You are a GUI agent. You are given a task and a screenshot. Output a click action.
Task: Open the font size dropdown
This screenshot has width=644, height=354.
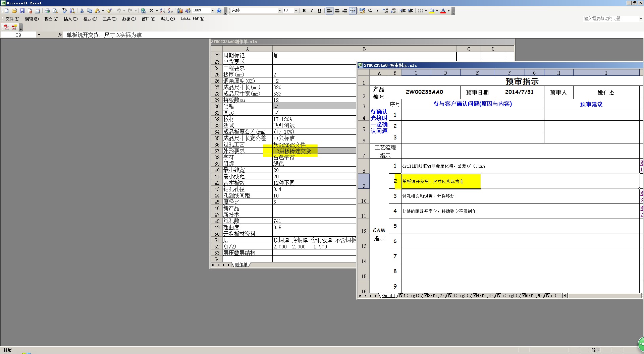coord(296,11)
